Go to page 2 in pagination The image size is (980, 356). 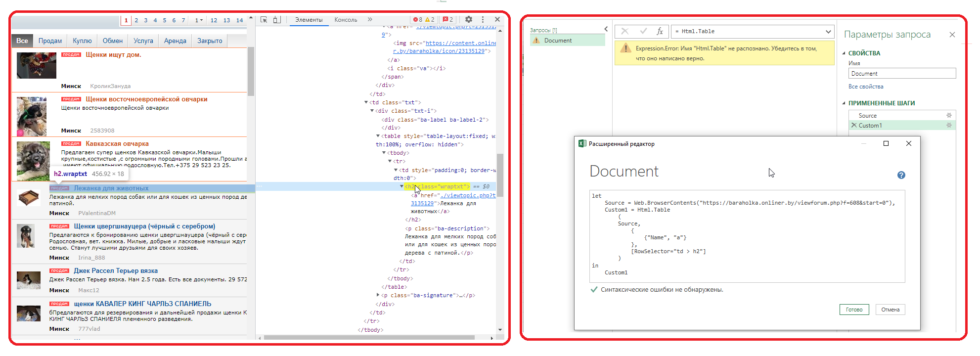136,20
